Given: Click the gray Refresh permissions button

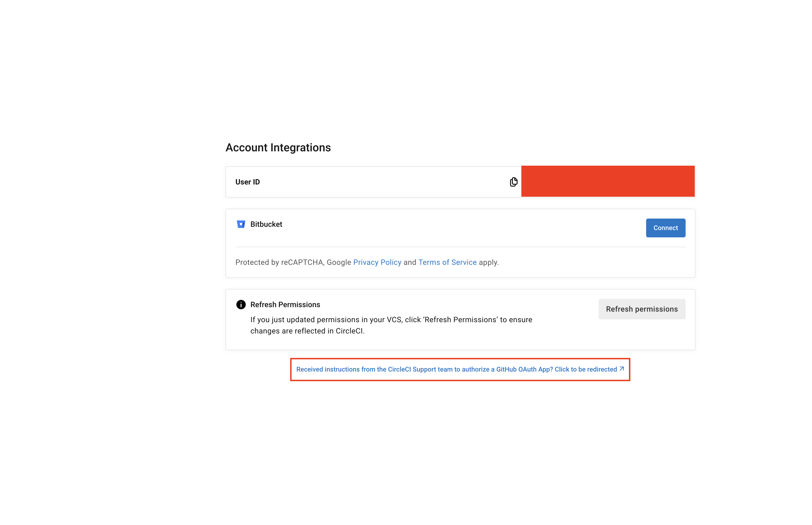Looking at the screenshot, I should tap(642, 309).
